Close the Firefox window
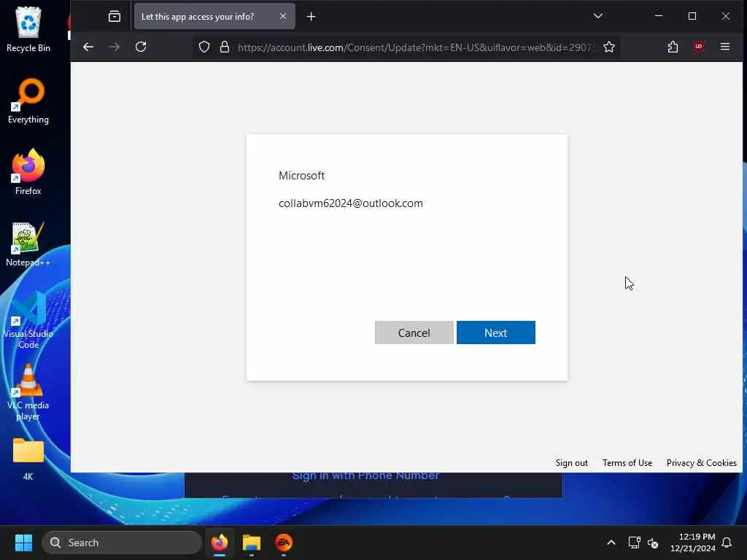The height and width of the screenshot is (560, 747). point(726,16)
